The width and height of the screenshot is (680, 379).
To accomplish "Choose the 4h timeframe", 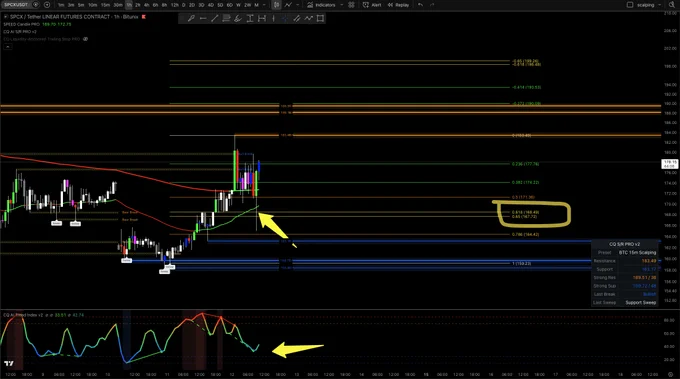I will coord(147,5).
